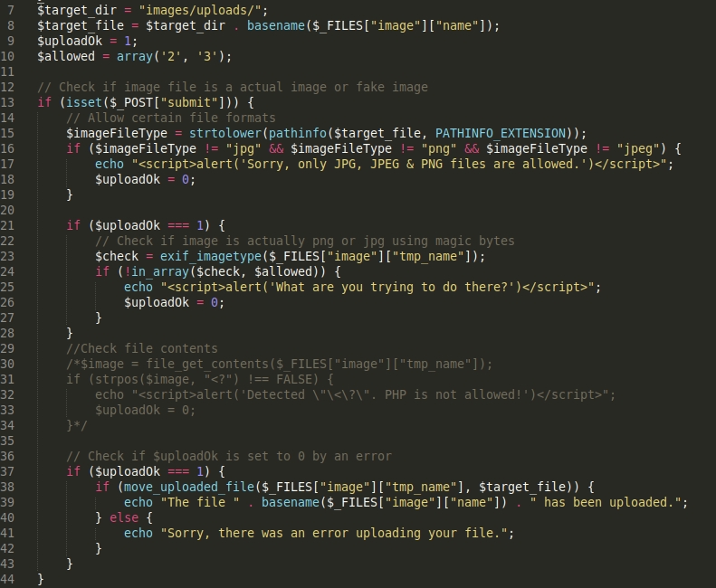This screenshot has height=588, width=716.
Task: Click the file_get_contents commented code
Action: [280, 364]
